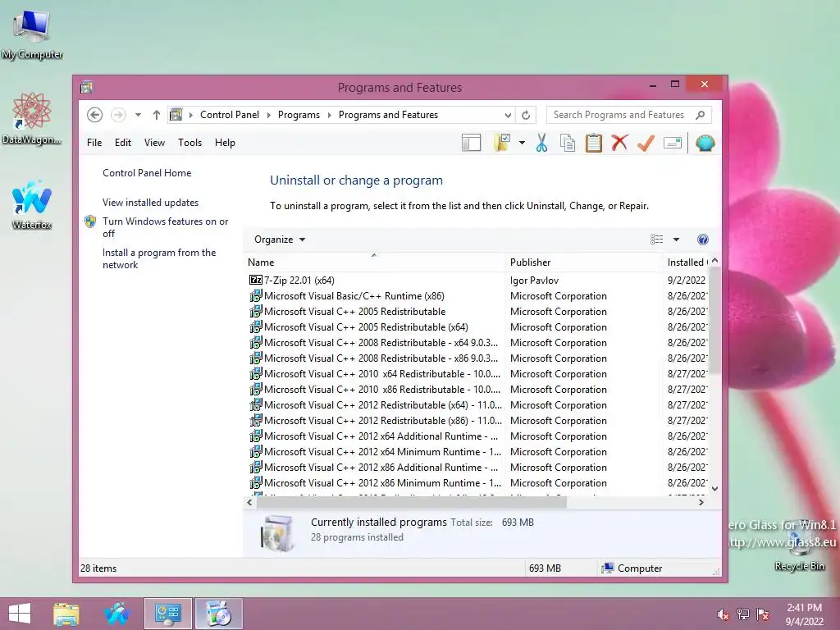Image resolution: width=840 pixels, height=630 pixels.
Task: Click the blue shell toolbar icon
Action: point(705,143)
